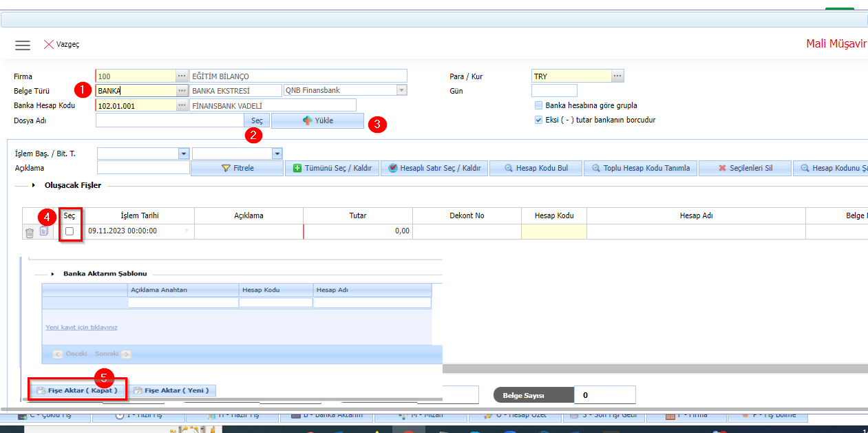The width and height of the screenshot is (868, 433).
Task: Click the Vazgeç cancel button
Action: point(61,44)
